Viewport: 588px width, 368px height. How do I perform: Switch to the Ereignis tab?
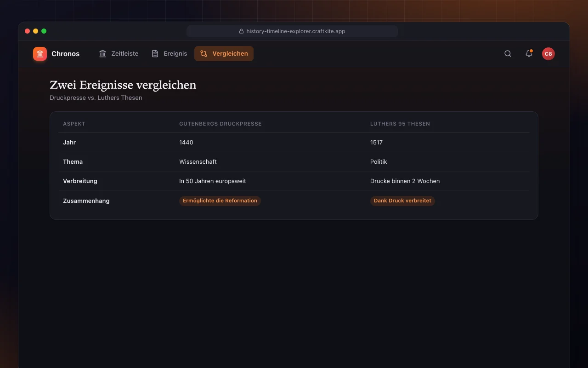click(x=169, y=53)
